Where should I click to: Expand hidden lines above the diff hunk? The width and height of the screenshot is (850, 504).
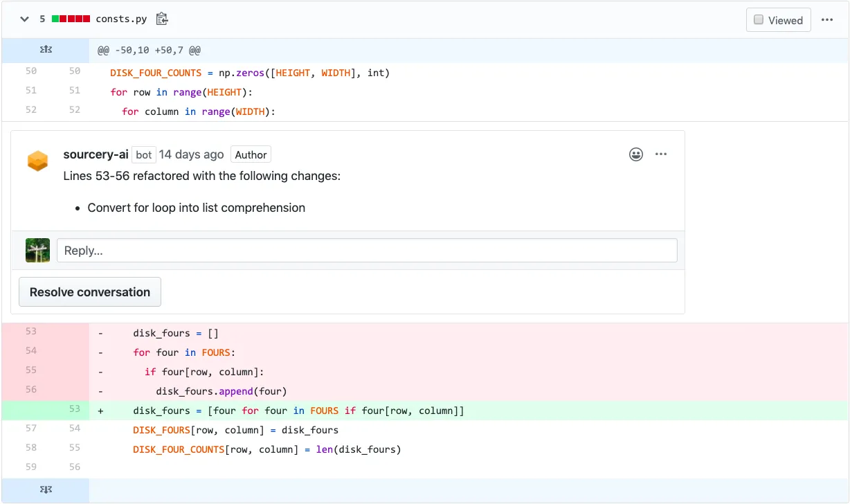(46, 50)
